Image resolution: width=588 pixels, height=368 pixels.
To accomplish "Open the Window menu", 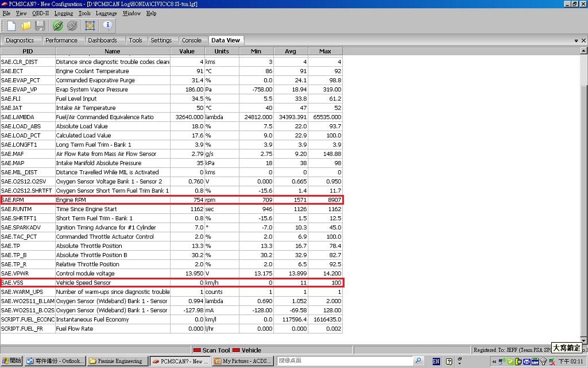I will [x=131, y=13].
